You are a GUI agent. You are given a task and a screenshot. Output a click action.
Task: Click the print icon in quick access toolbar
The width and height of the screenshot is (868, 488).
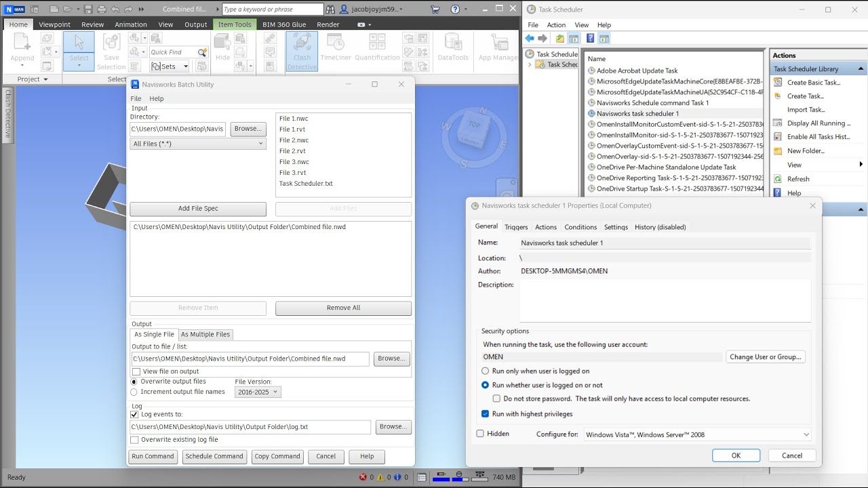(101, 9)
